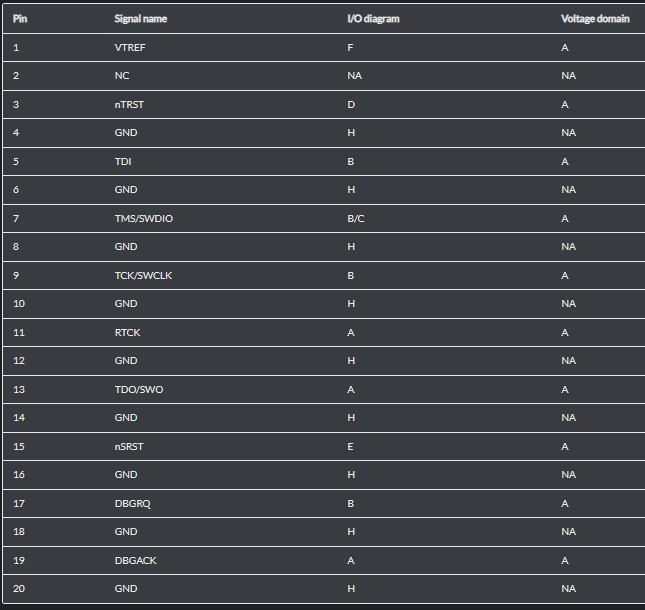
Task: Click the TDI signal name cell
Action: pos(123,161)
